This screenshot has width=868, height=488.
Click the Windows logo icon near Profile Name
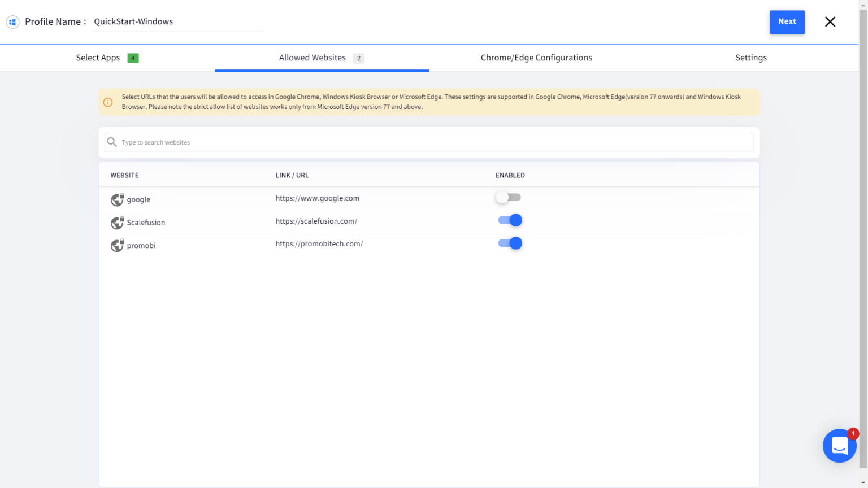coord(12,22)
